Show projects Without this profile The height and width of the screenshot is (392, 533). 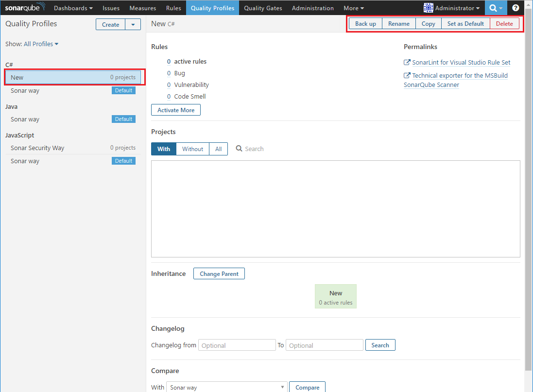pos(193,149)
